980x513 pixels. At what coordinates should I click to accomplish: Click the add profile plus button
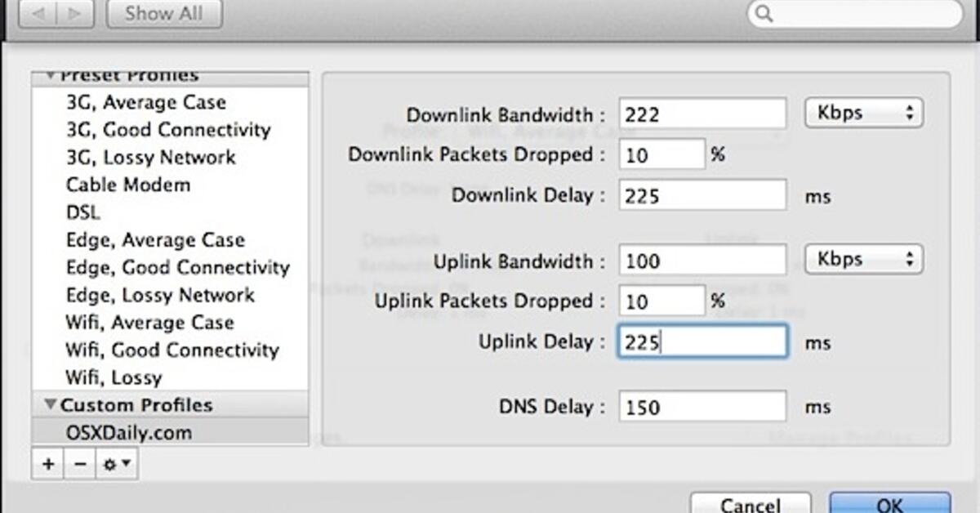click(48, 465)
